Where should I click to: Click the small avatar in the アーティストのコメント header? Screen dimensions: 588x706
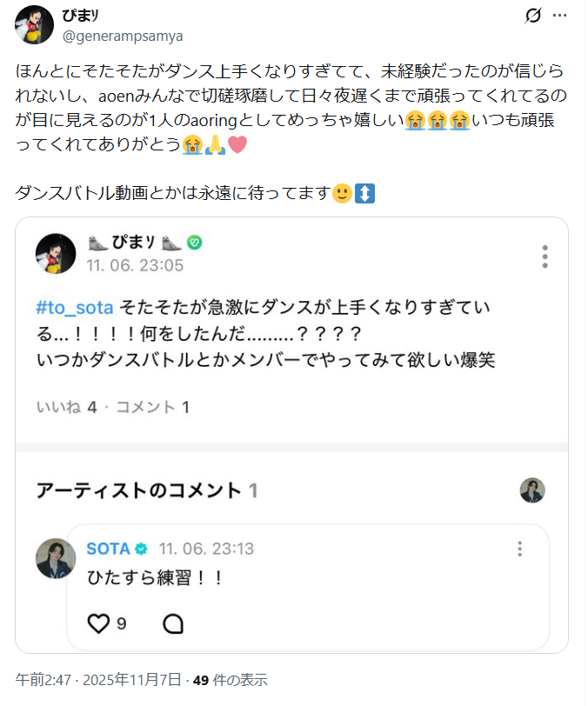531,490
